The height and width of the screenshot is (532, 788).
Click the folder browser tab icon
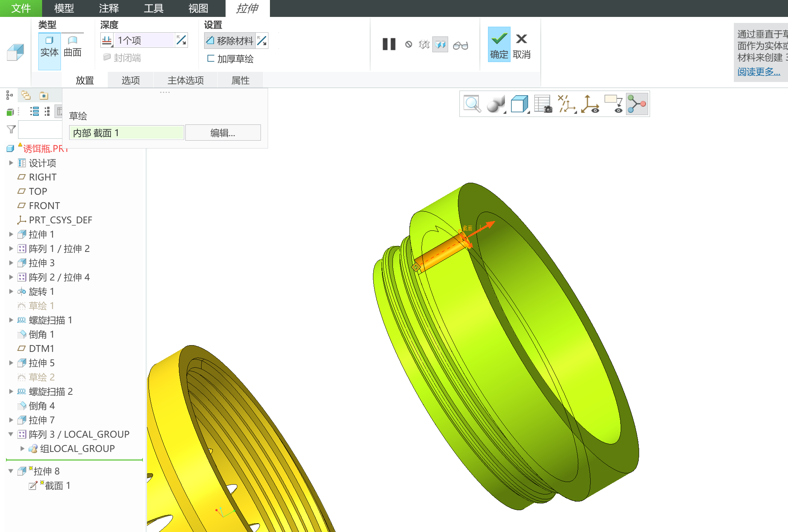(x=44, y=95)
